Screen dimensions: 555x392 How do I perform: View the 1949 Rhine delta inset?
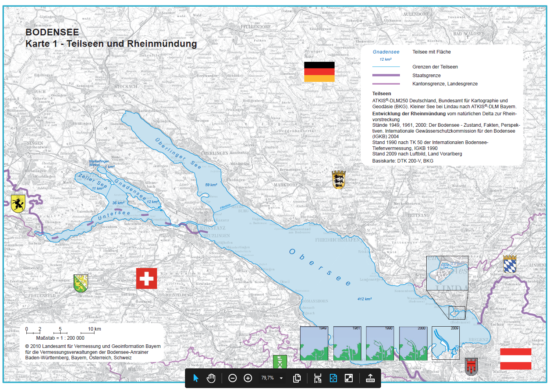coord(314,343)
